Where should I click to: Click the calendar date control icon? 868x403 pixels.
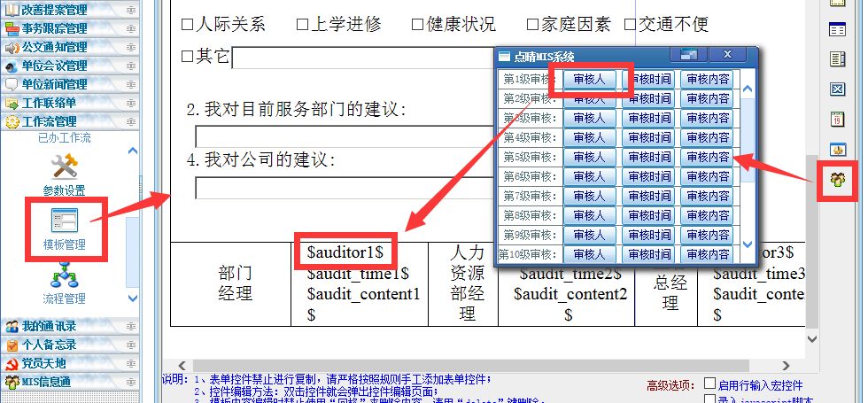pos(836,119)
